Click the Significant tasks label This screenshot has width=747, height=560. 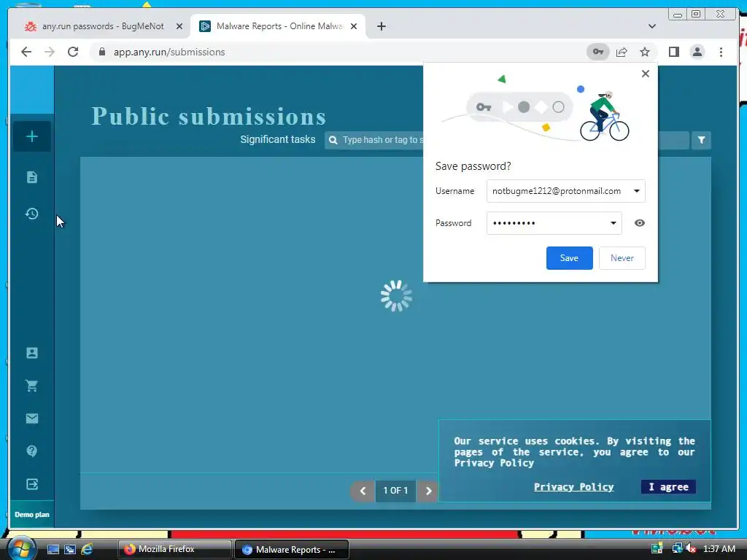pos(278,139)
